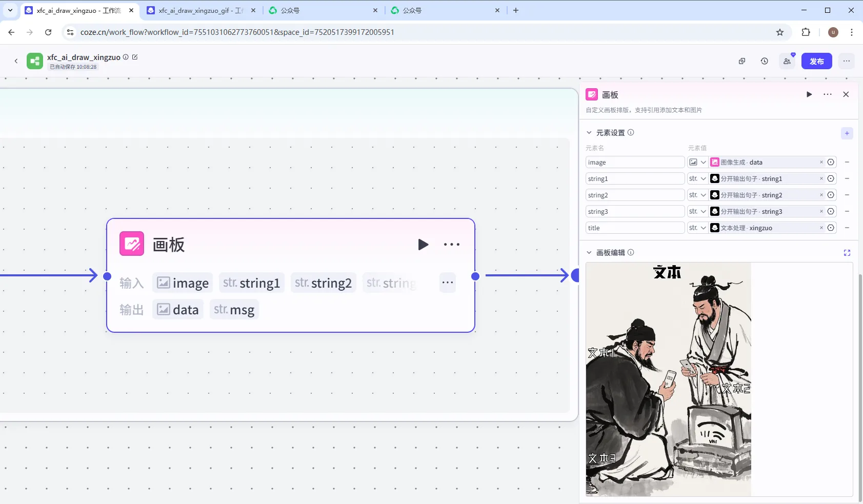Collapse the 元素设置 section

click(x=589, y=132)
